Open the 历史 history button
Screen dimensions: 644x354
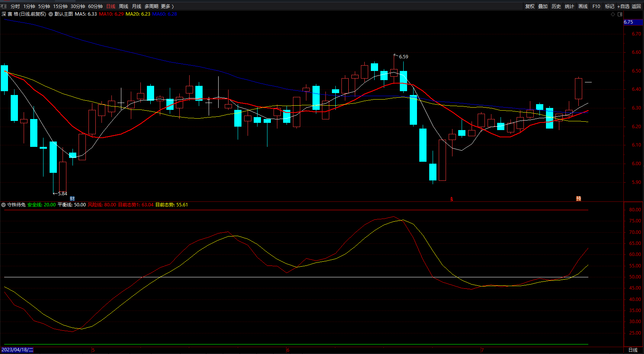556,6
